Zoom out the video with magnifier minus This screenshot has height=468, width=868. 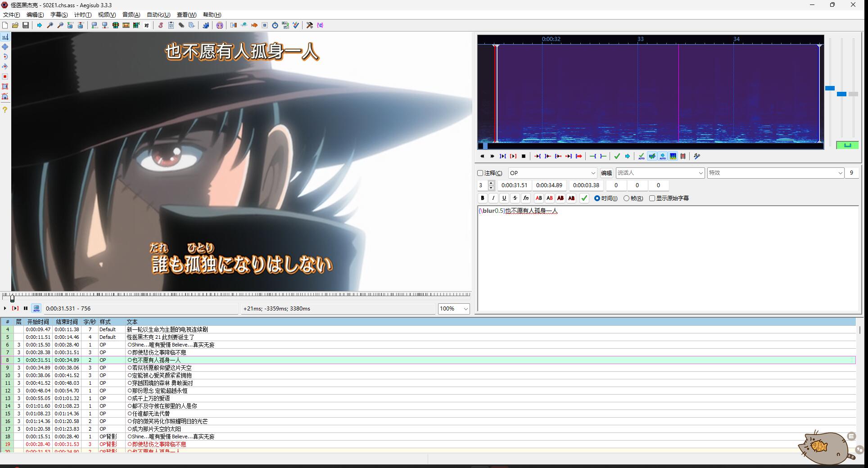(x=60, y=25)
